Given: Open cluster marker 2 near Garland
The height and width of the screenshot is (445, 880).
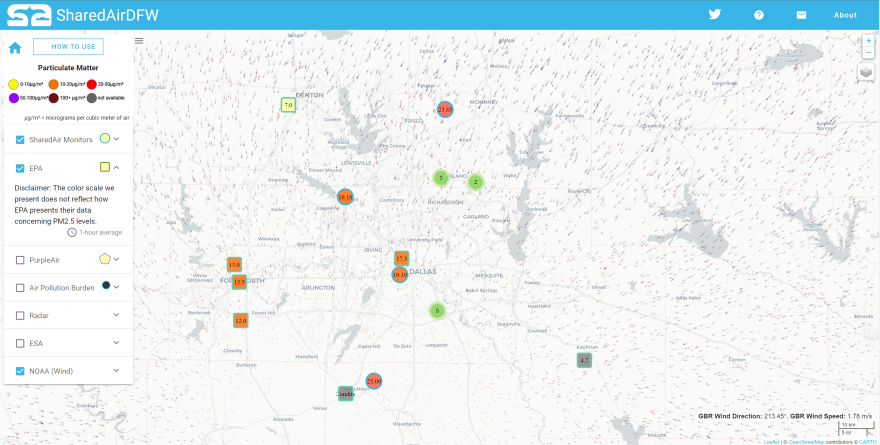Looking at the screenshot, I should pyautogui.click(x=475, y=182).
